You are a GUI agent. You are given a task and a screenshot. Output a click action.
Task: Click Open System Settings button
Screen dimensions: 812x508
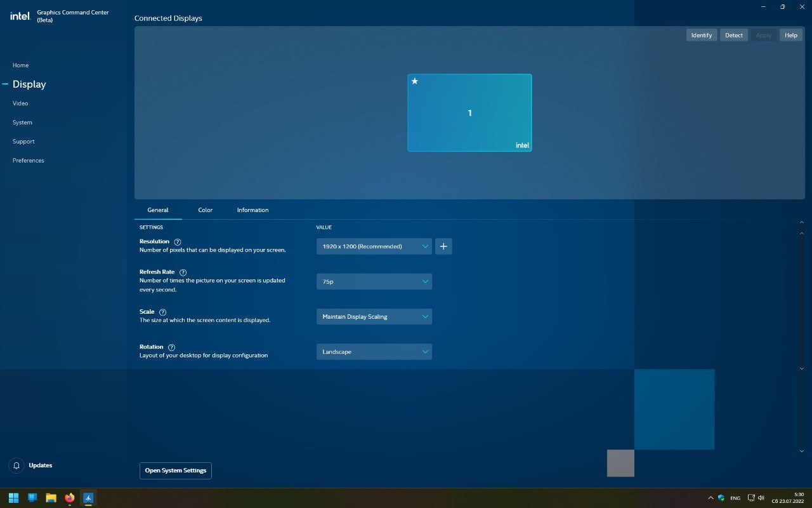click(x=176, y=471)
